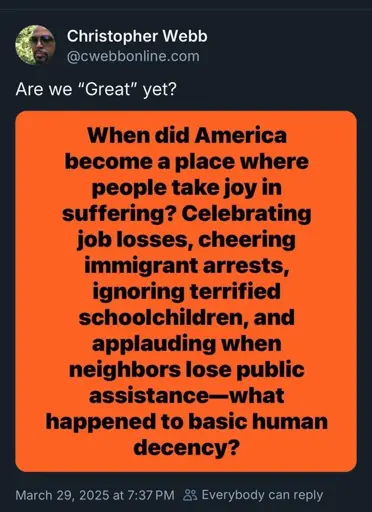The width and height of the screenshot is (372, 512).
Task: Click the "When did America" headline line
Action: point(187,136)
